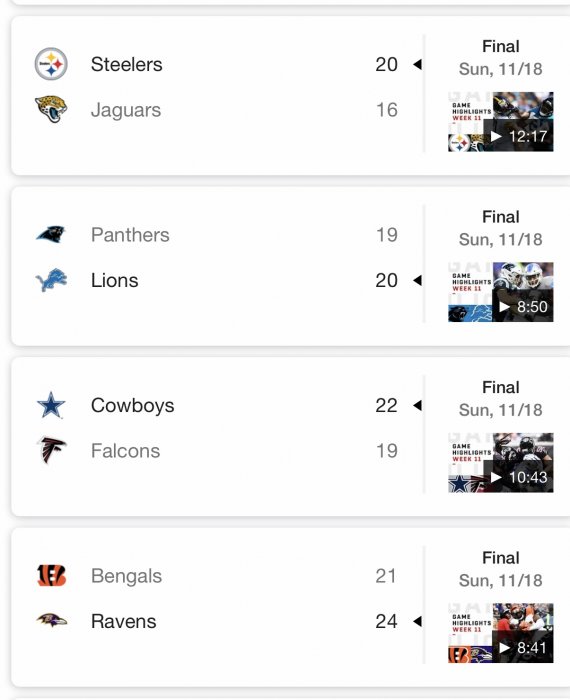
Task: Select the Cowboys team name
Action: tap(133, 405)
